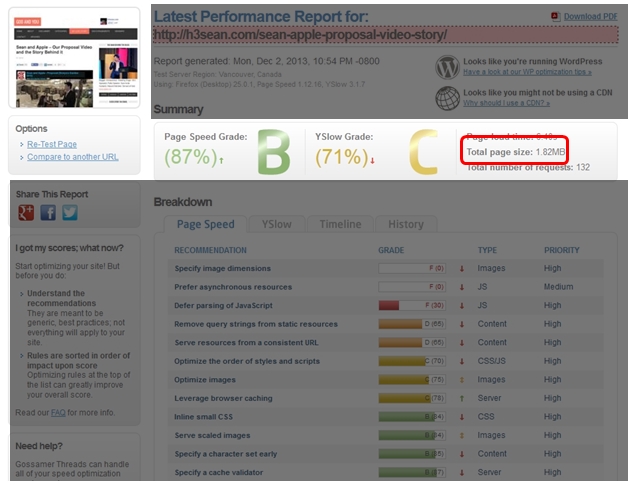Image resolution: width=633 pixels, height=485 pixels.
Task: Click the yellow C grade icon
Action: (x=424, y=153)
